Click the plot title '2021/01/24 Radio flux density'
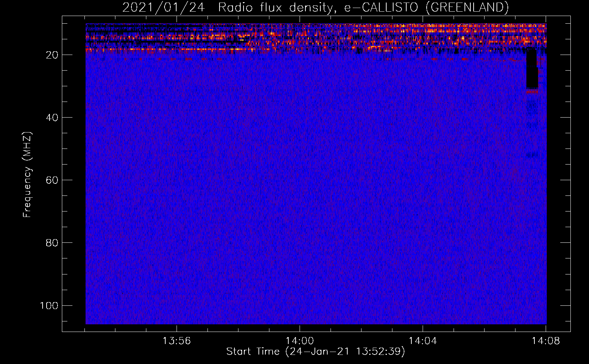589x364 pixels. [x=315, y=7]
